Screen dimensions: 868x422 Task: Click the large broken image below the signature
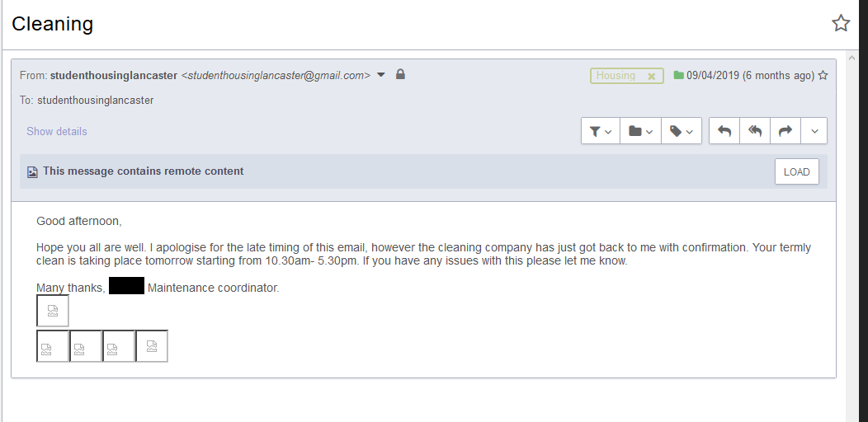click(x=53, y=311)
